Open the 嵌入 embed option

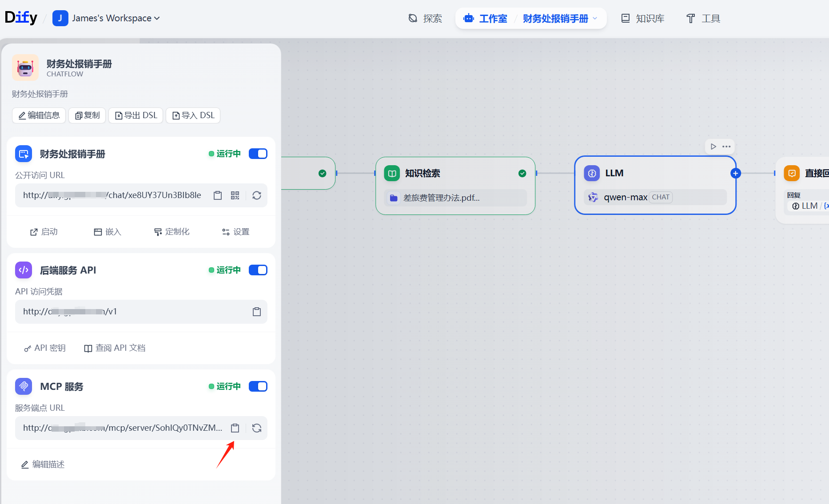pyautogui.click(x=108, y=232)
